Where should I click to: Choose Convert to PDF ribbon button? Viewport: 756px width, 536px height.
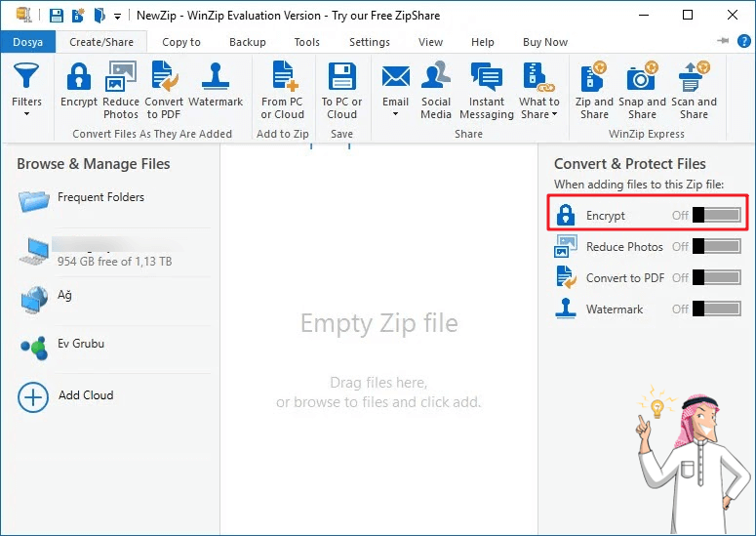pos(164,90)
